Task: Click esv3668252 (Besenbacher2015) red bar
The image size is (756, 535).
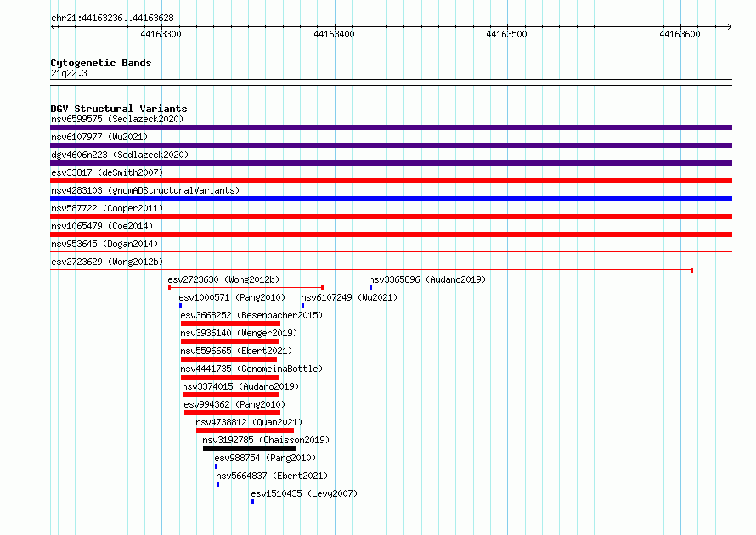Action: pos(230,324)
